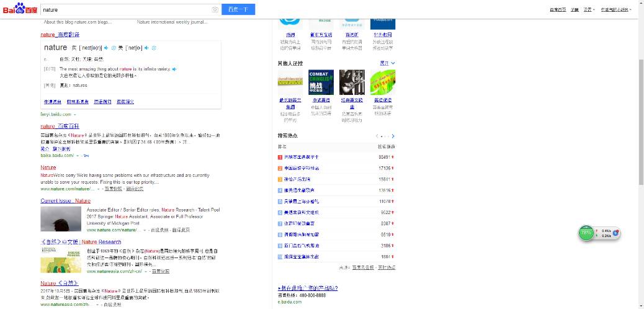Open nature_百度百科 result link
The image size is (644, 309).
click(60, 126)
